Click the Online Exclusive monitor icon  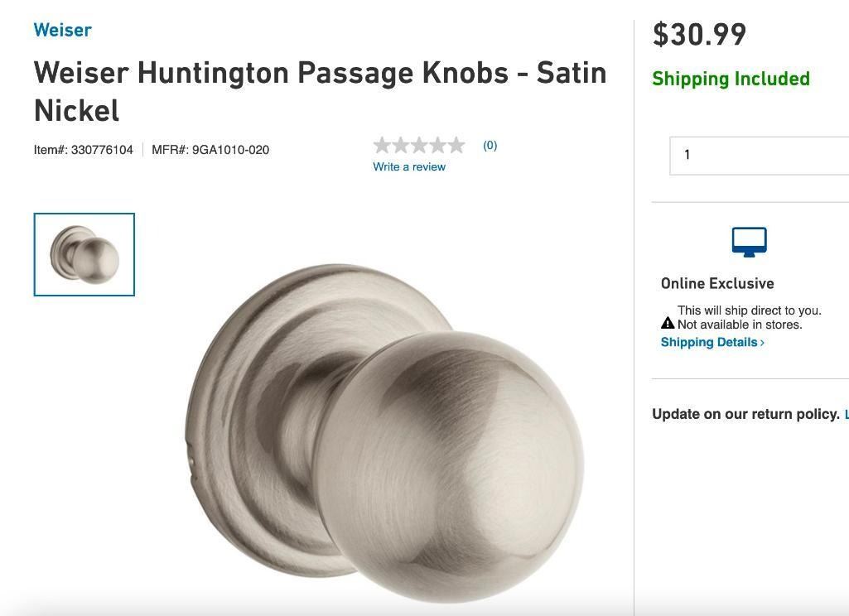coord(749,242)
